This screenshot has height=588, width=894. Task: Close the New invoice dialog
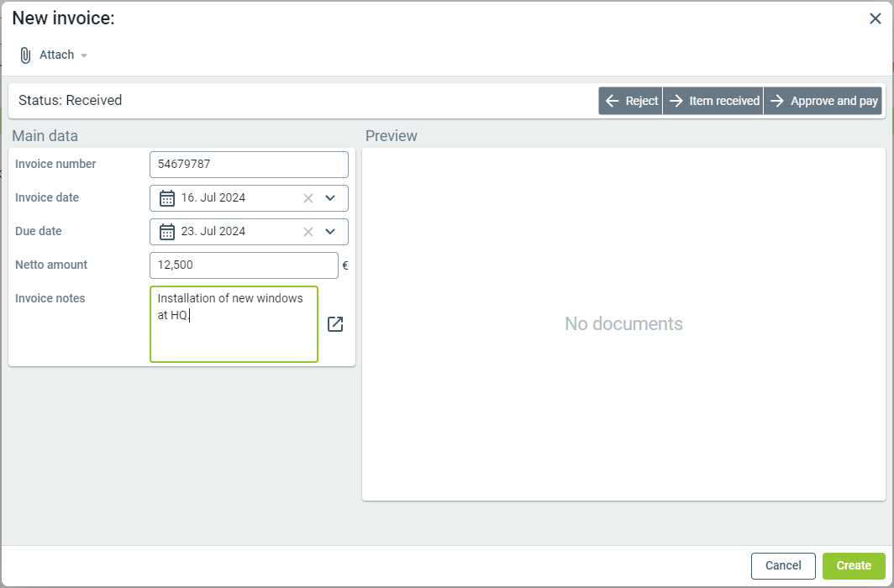(x=875, y=18)
